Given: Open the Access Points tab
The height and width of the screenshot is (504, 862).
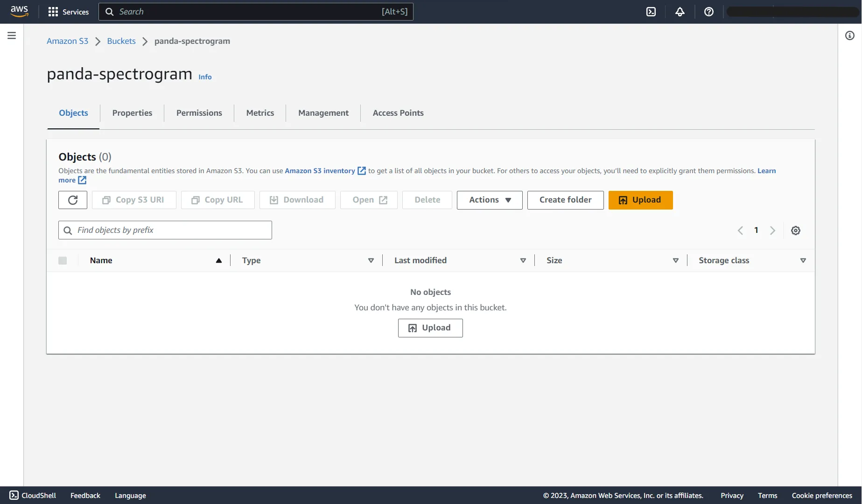Looking at the screenshot, I should click(x=398, y=113).
